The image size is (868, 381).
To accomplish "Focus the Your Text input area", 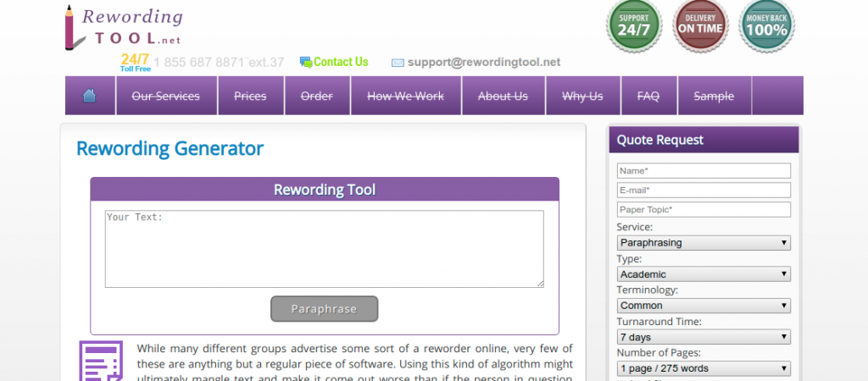I will tap(325, 249).
